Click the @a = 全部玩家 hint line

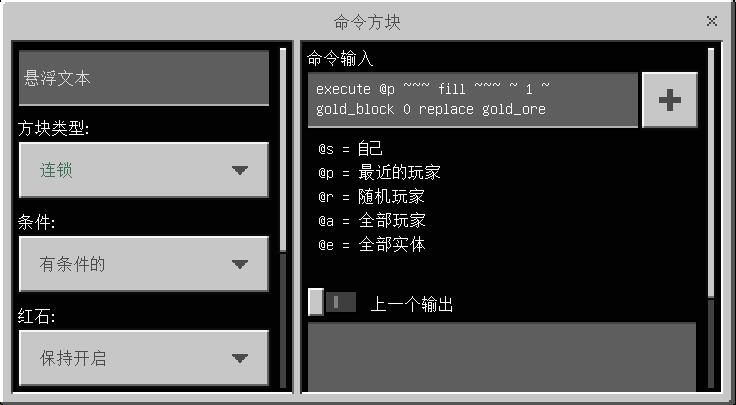(372, 221)
